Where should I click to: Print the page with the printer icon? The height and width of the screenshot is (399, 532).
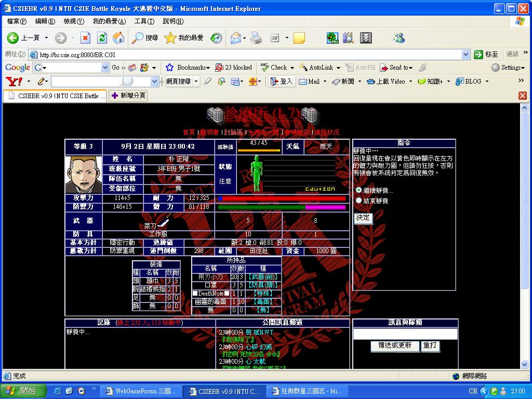[x=256, y=37]
